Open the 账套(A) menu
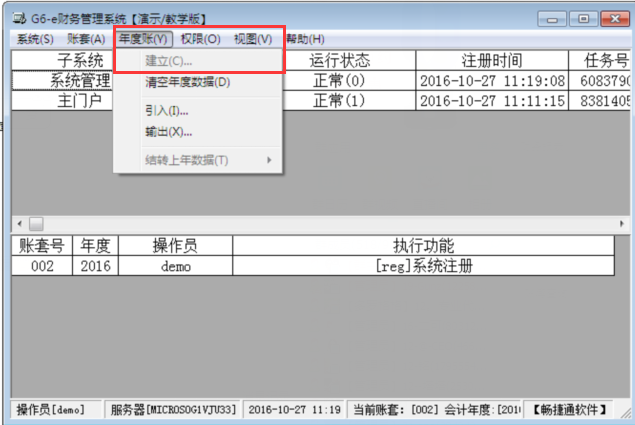 86,39
